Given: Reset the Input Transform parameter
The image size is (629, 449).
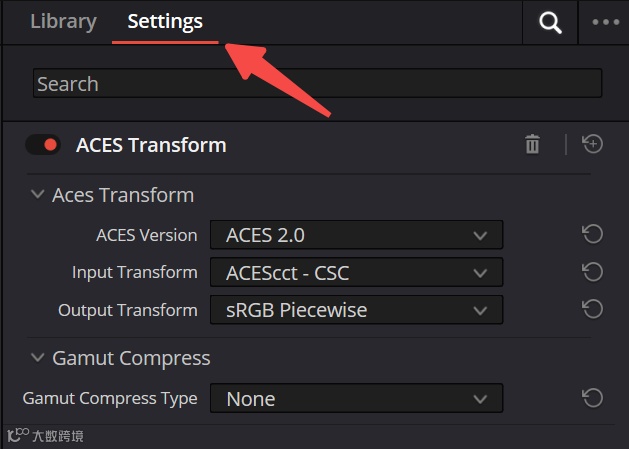Looking at the screenshot, I should (592, 272).
